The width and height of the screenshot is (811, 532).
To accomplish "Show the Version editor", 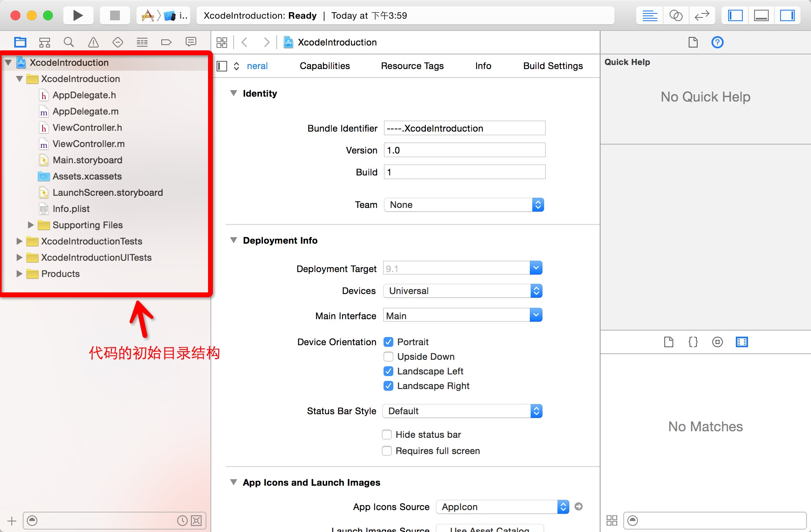I will [x=702, y=15].
